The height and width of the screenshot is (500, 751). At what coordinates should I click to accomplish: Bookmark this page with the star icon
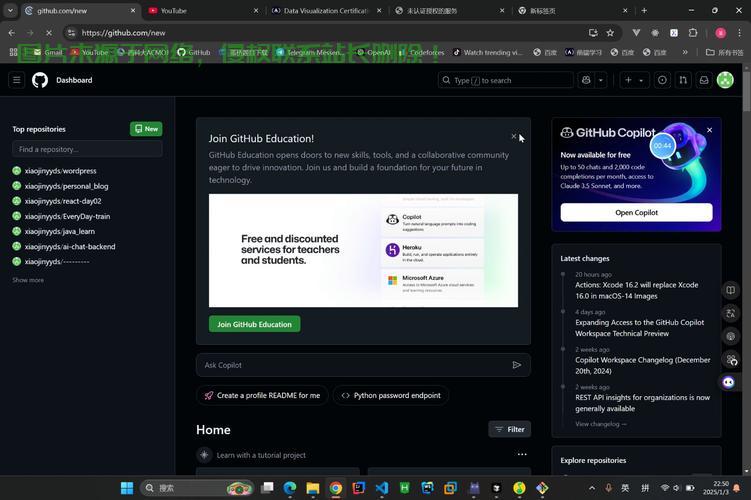pyautogui.click(x=610, y=33)
